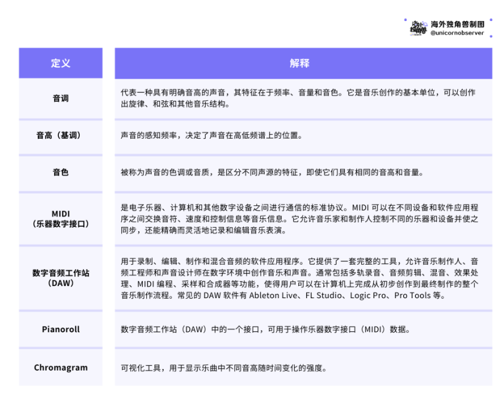Click the 解释 column header

click(x=302, y=63)
